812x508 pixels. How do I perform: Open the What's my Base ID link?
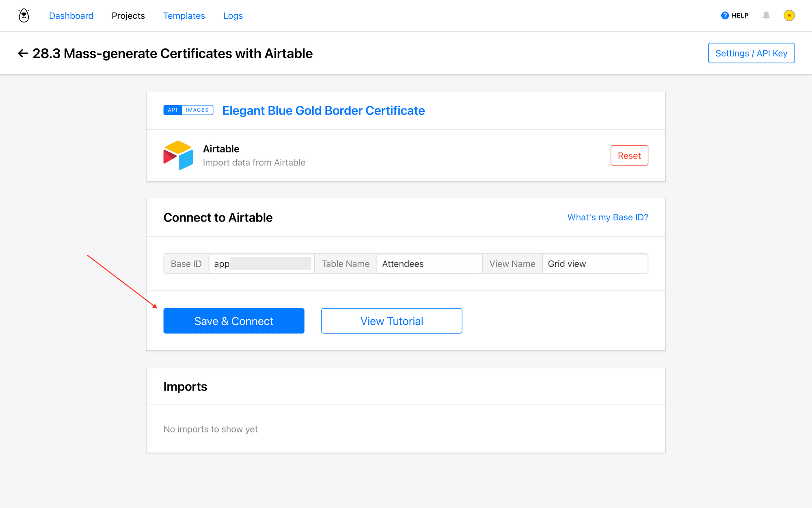pos(608,217)
